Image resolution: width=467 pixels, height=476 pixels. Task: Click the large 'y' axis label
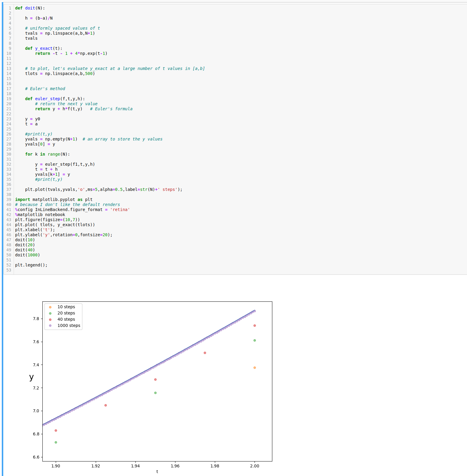tap(31, 377)
